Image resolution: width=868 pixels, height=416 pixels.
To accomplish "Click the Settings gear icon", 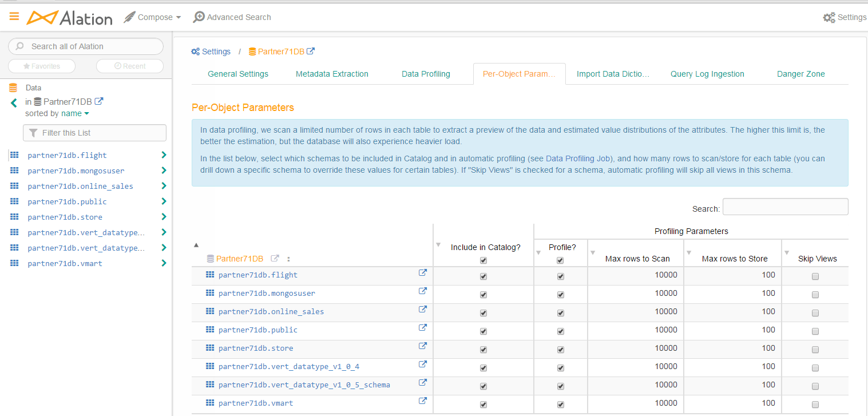I will [x=829, y=17].
